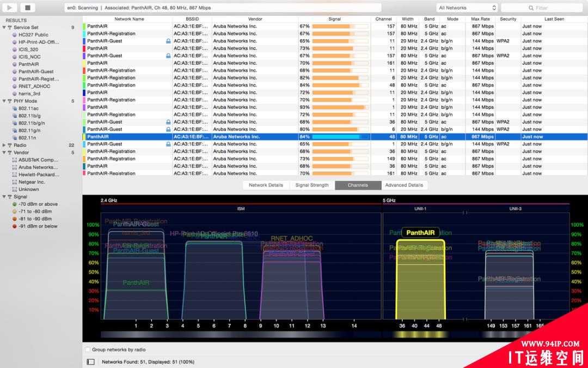Sort by the Signal column header
588x368 pixels.
tap(334, 19)
